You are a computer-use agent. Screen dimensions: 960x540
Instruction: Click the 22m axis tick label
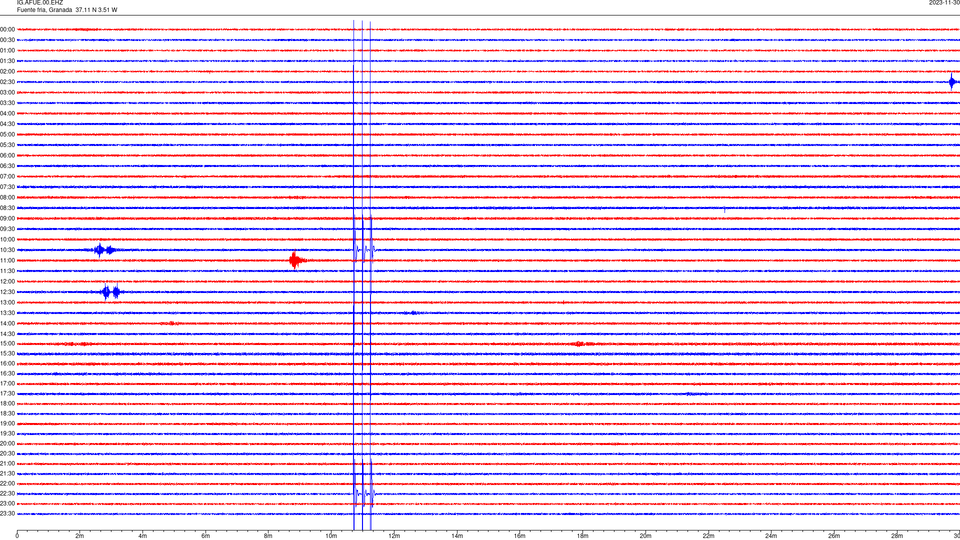[708, 536]
